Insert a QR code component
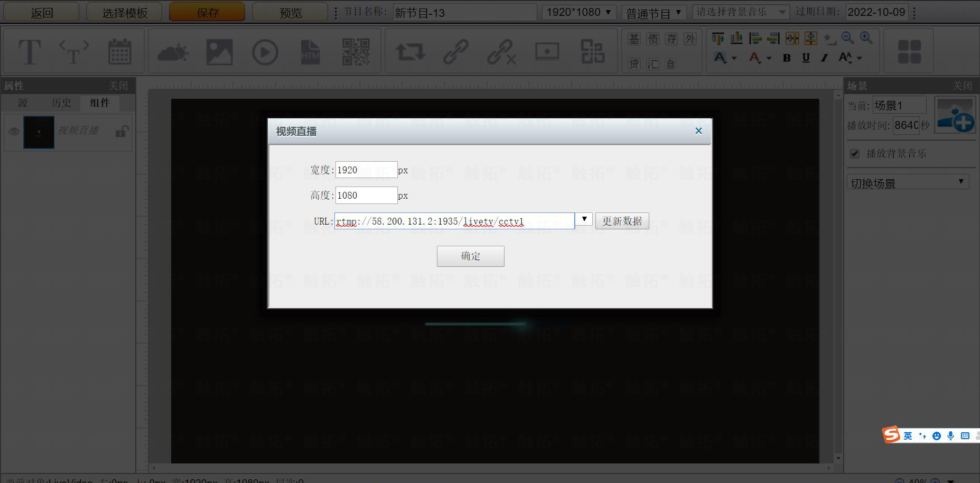This screenshot has width=980, height=483. [x=356, y=52]
